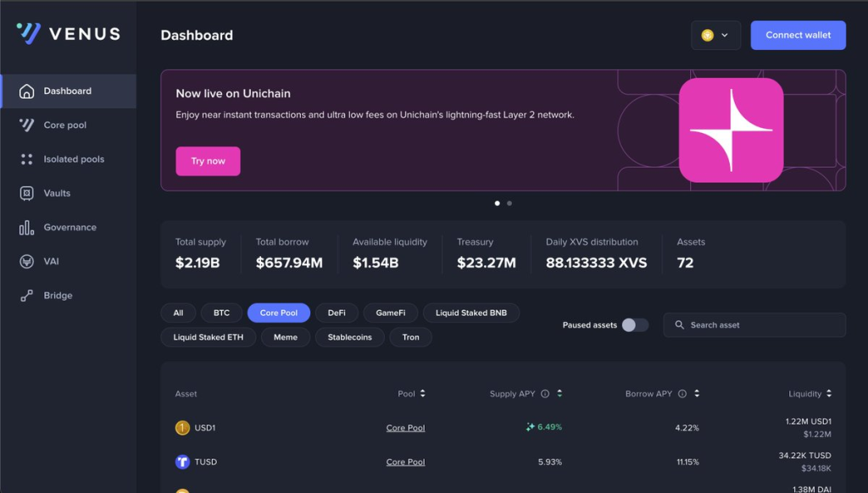Select the Liquid Staked BNB filter
868x493 pixels.
470,313
